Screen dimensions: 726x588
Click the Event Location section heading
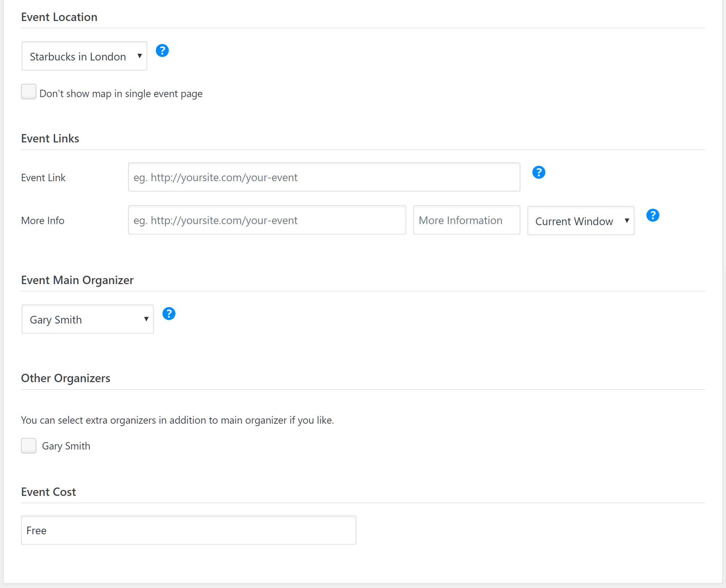[x=59, y=17]
